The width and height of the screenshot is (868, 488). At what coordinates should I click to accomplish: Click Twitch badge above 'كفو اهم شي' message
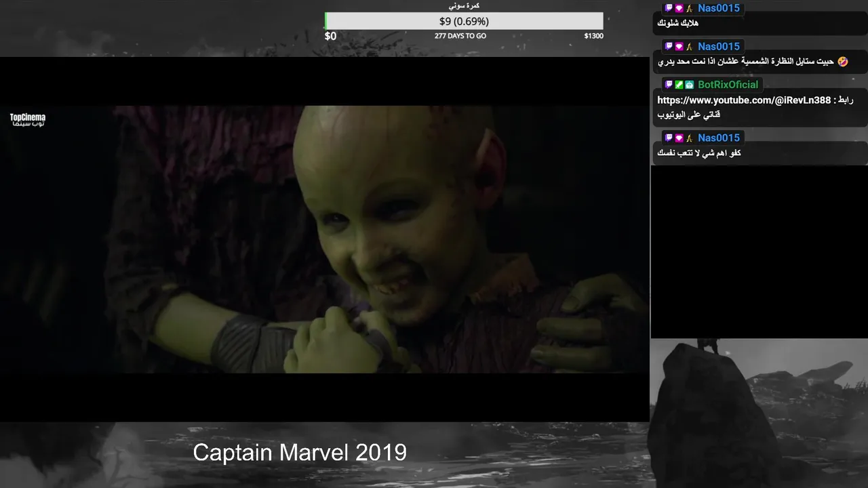(x=669, y=138)
